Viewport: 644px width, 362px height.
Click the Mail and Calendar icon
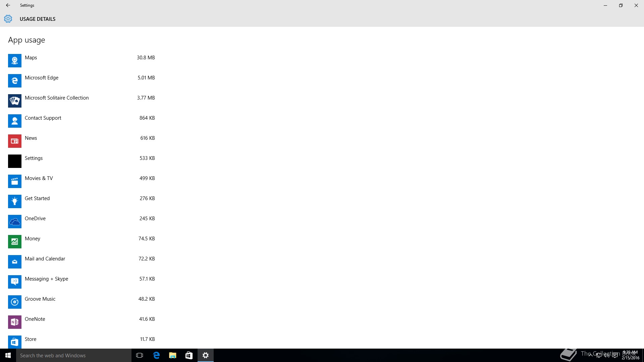coord(15,262)
